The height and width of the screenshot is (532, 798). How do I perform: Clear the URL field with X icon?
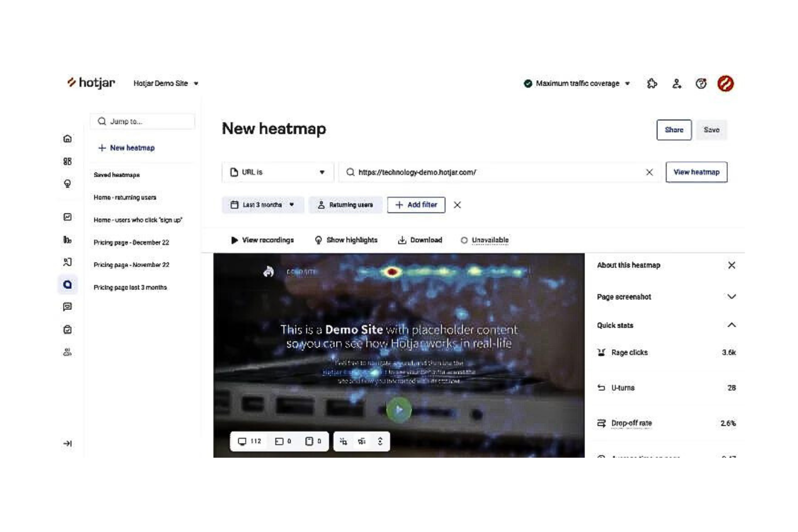pos(649,172)
